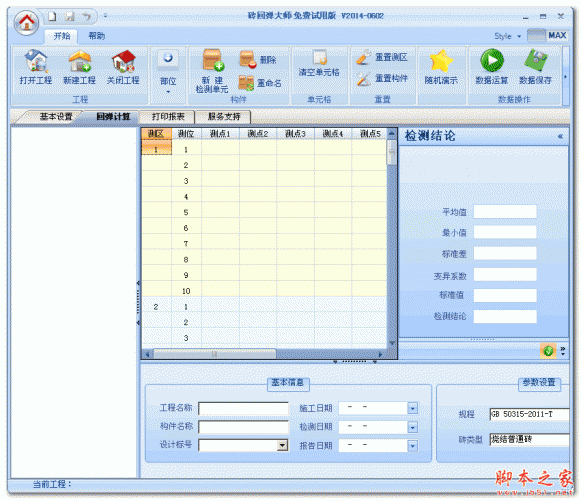Screen dimensions: 581x500
Task: Click the 规程 field GB 50315-2011-T
Action: pos(529,414)
